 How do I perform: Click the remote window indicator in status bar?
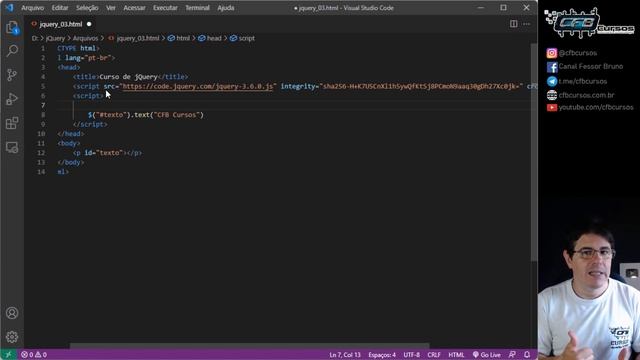pyautogui.click(x=8, y=355)
